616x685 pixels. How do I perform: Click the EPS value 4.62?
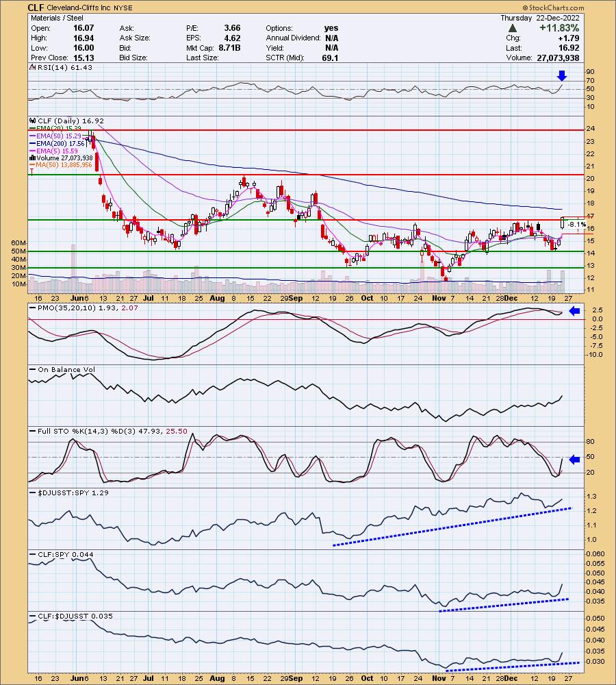pos(232,38)
